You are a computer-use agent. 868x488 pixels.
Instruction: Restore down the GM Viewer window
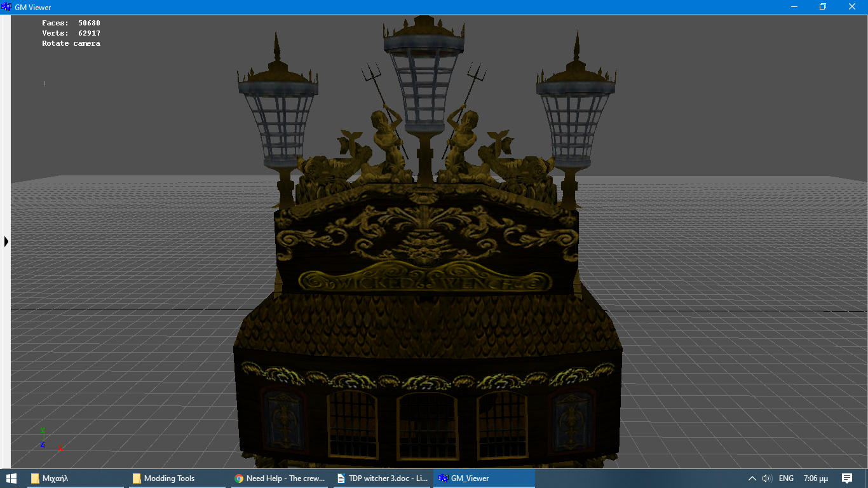(823, 7)
